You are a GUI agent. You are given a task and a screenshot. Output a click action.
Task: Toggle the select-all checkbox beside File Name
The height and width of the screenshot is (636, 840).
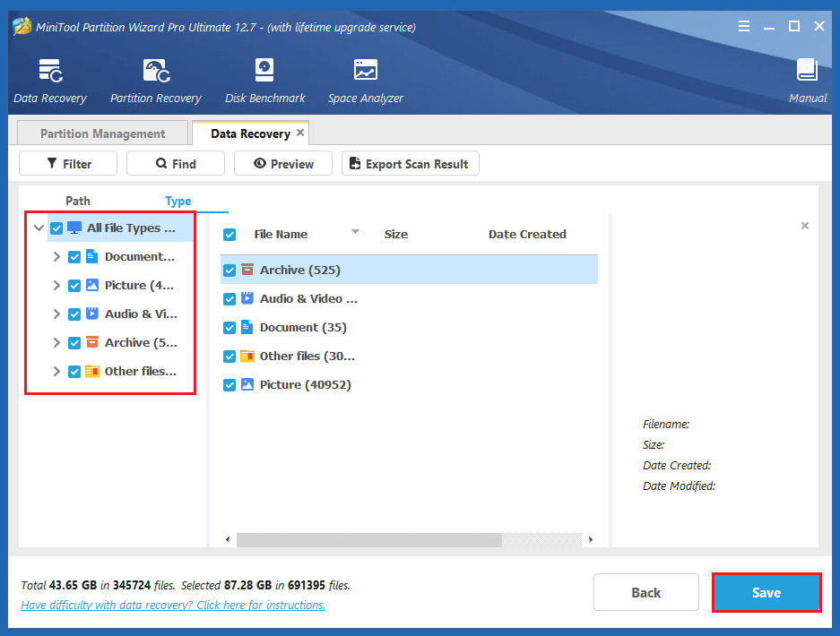tap(229, 235)
